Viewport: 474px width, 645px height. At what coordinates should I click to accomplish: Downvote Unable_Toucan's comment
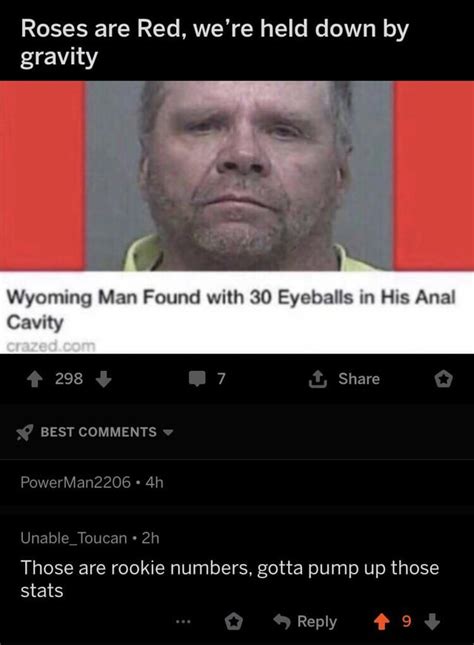[432, 622]
